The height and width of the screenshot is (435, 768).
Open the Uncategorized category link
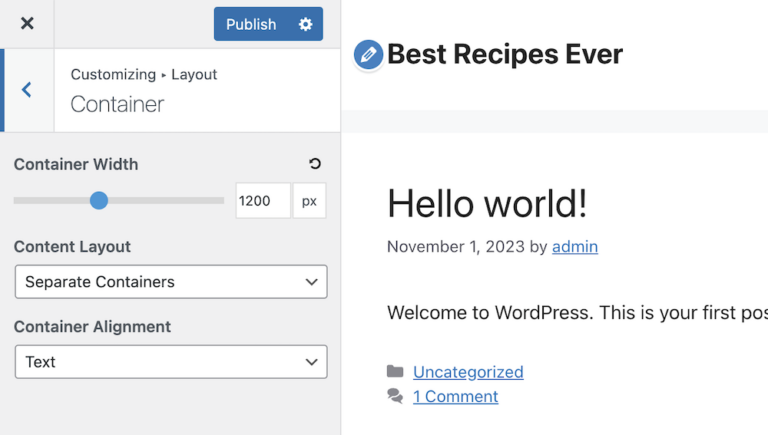pos(468,372)
